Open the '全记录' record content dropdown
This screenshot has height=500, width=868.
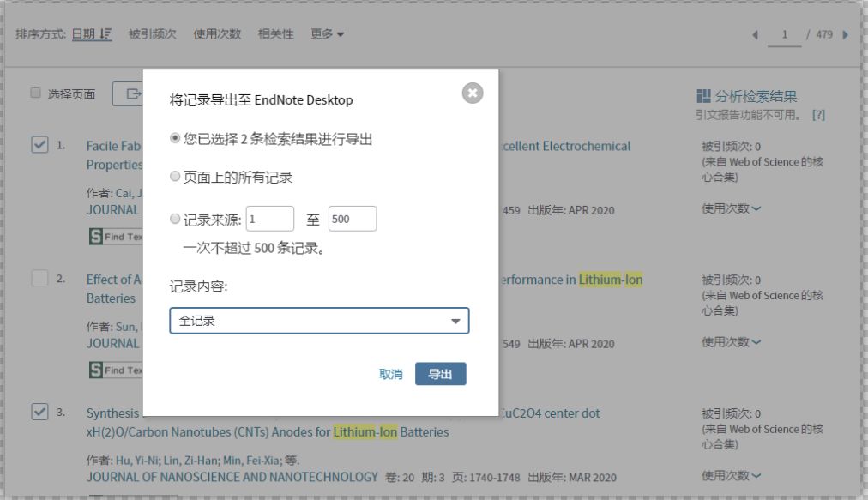click(x=319, y=321)
